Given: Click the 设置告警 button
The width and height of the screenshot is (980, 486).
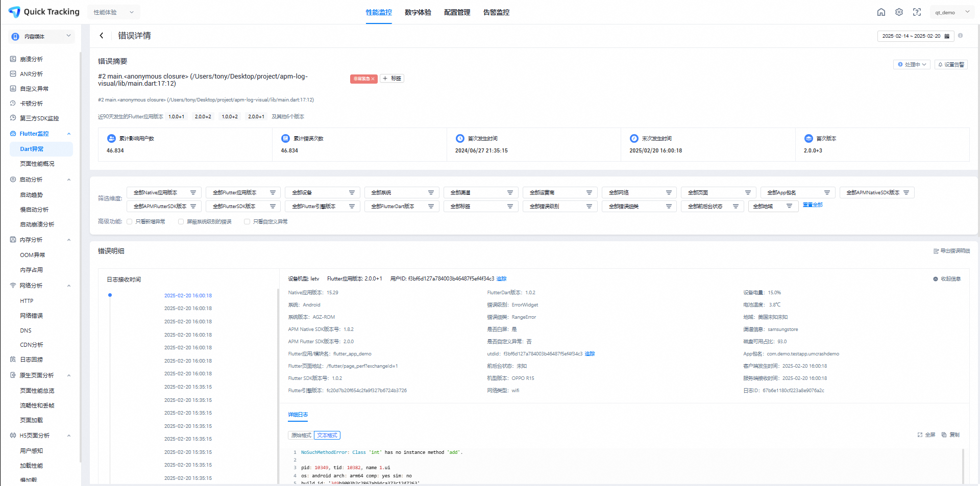Looking at the screenshot, I should (x=951, y=65).
